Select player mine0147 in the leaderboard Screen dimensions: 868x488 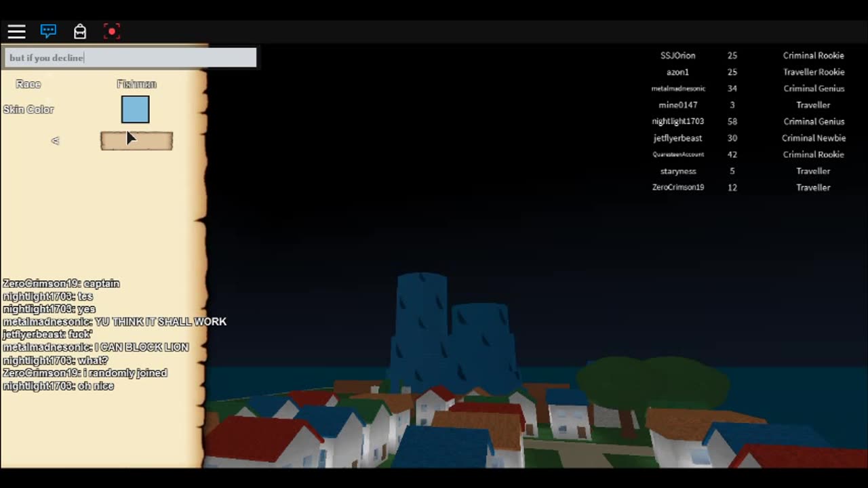[x=677, y=105]
